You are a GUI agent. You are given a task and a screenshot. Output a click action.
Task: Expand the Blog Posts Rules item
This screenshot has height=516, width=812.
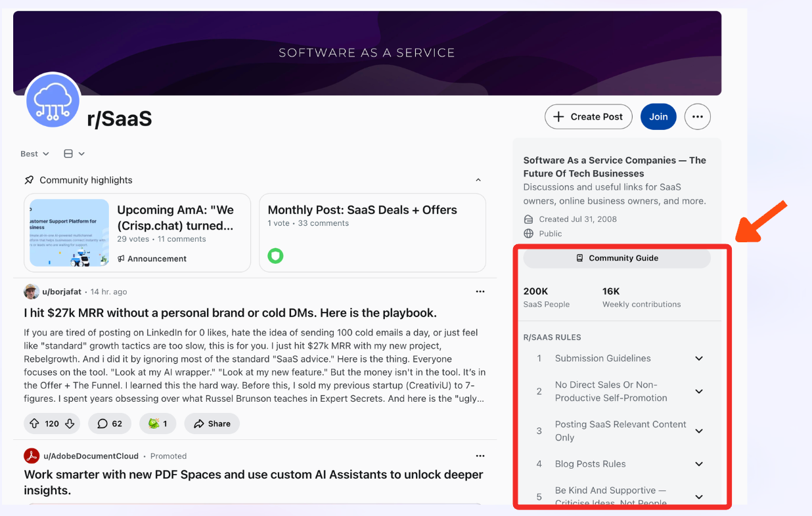coord(699,464)
